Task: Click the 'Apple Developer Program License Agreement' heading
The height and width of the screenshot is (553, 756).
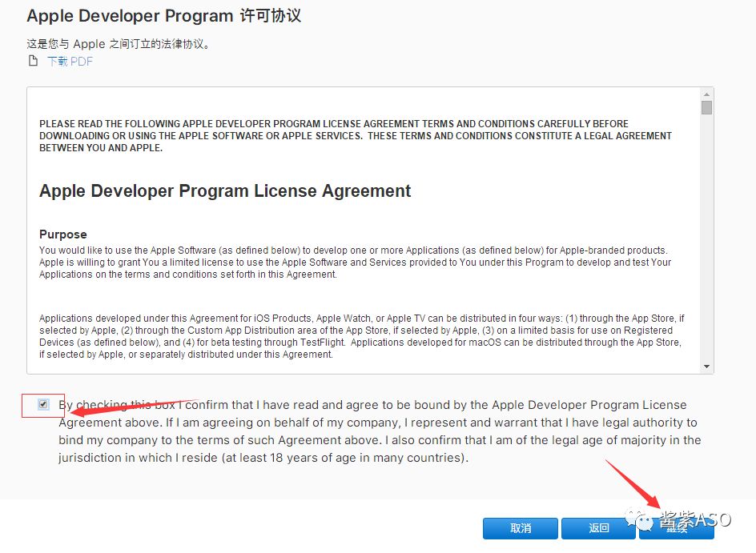Action: pyautogui.click(x=225, y=190)
